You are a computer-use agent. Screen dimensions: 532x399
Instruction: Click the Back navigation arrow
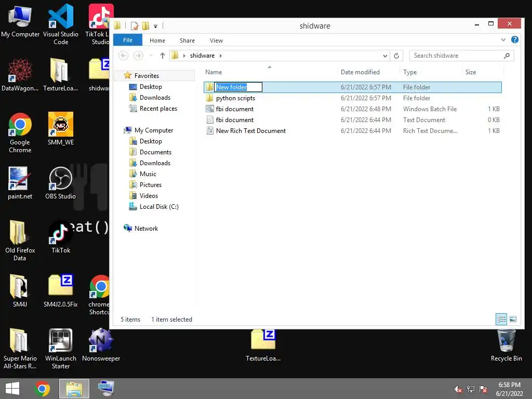pos(124,55)
